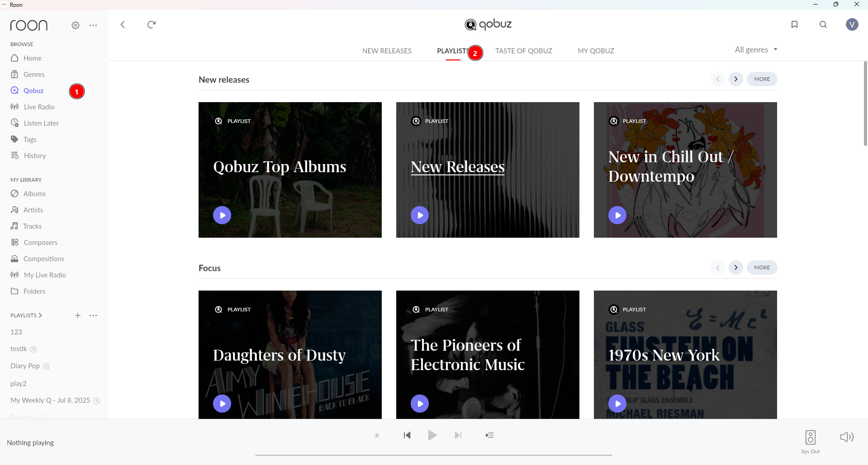This screenshot has height=465, width=868.
Task: Open search with magnifier icon
Action: (x=823, y=24)
